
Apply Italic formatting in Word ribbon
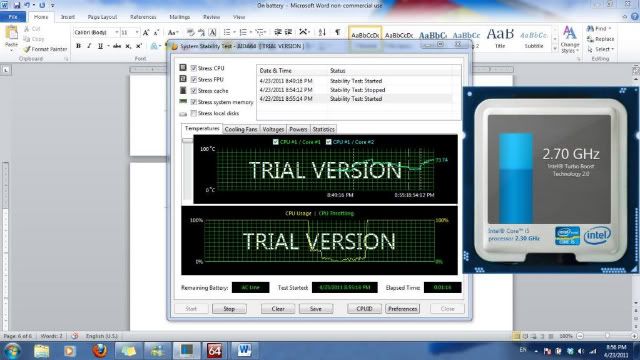pos(89,46)
